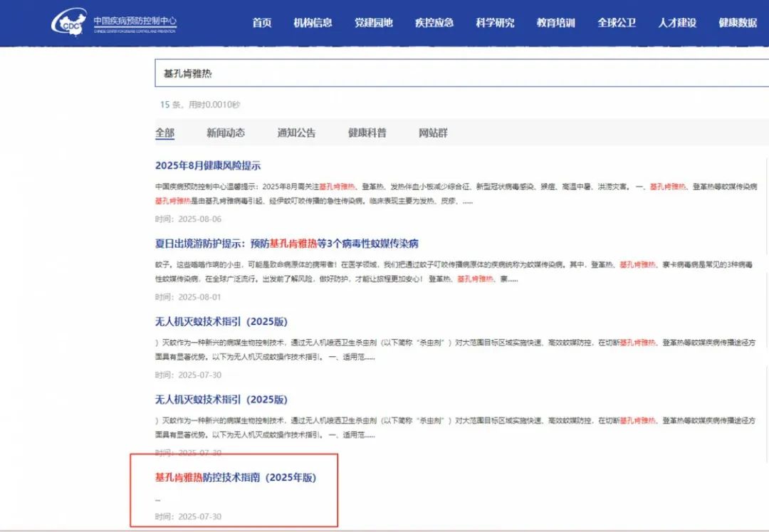Navigate to 全球公卫 section
Image resolution: width=769 pixels, height=532 pixels.
[617, 23]
